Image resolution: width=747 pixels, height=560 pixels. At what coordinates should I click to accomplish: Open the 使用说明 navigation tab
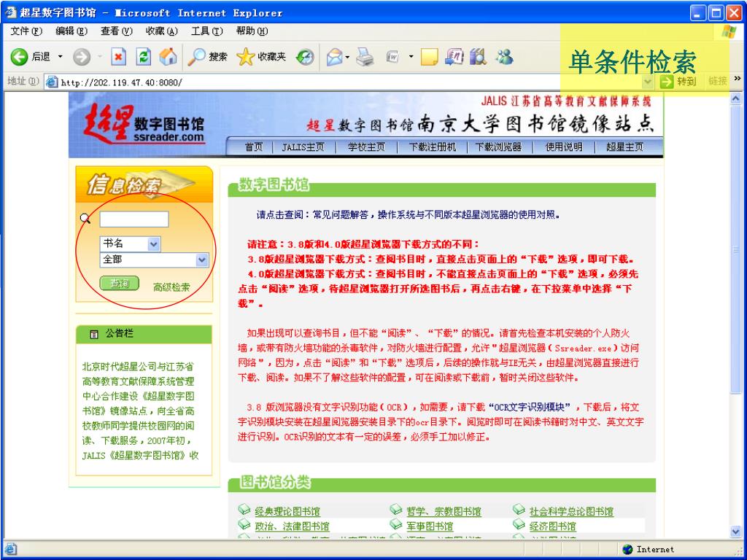[564, 147]
